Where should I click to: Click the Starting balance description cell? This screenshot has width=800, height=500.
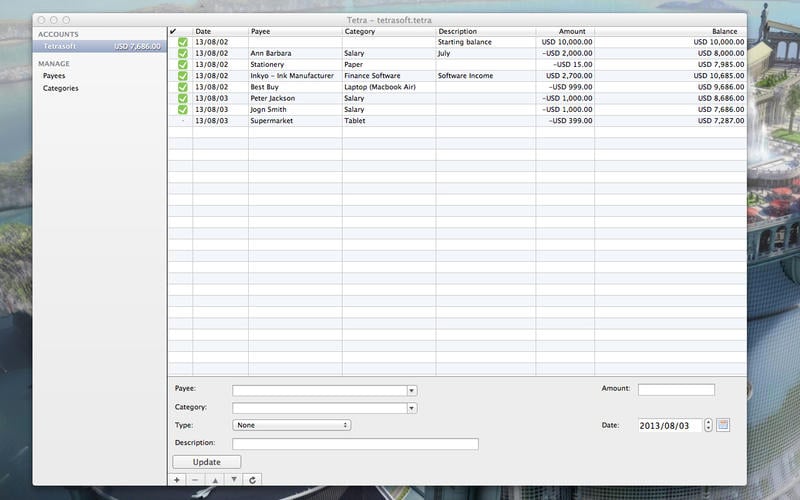486,42
